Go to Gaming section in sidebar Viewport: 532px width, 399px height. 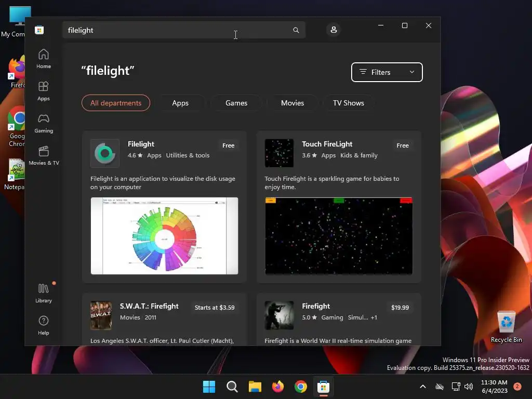44,123
